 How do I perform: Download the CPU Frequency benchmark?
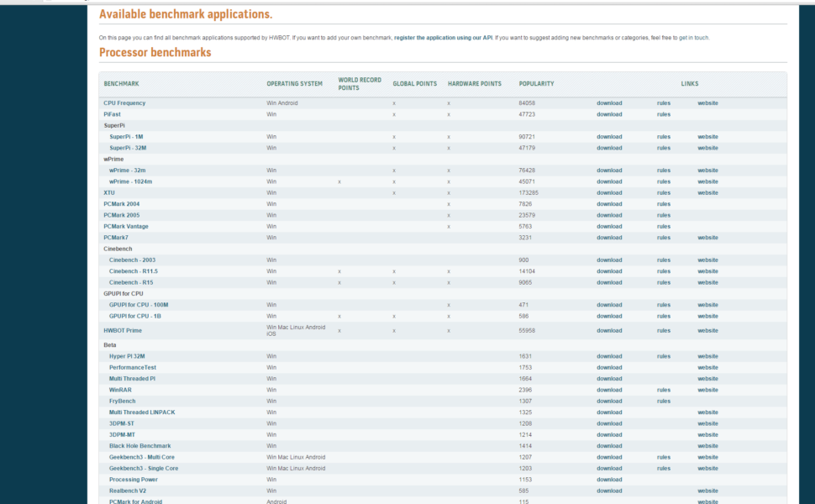(609, 102)
